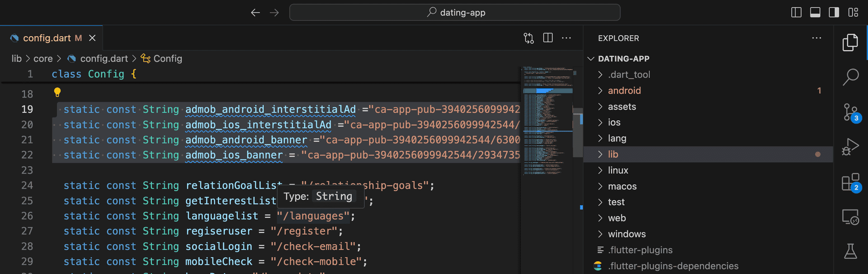Open changes compare icon in editor toolbar
868x274 pixels.
coord(529,38)
